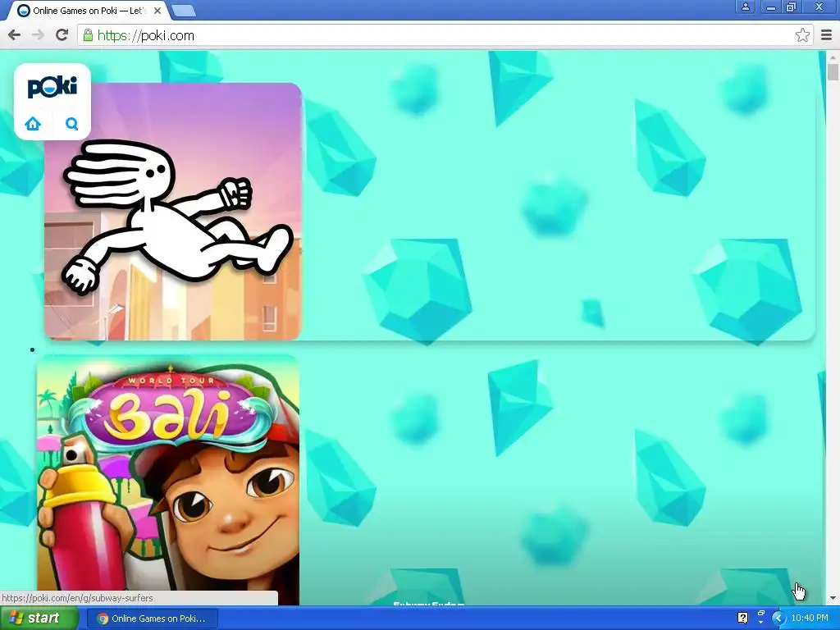
Task: Open Subway Surfers Bali game thumbnail
Action: coord(168,480)
